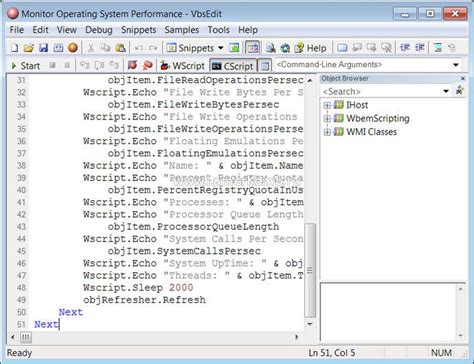
Task: Open the Debug menu
Action: point(99,30)
